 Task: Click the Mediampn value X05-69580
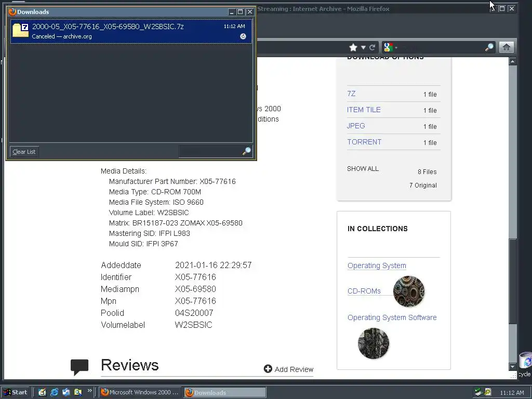195,289
